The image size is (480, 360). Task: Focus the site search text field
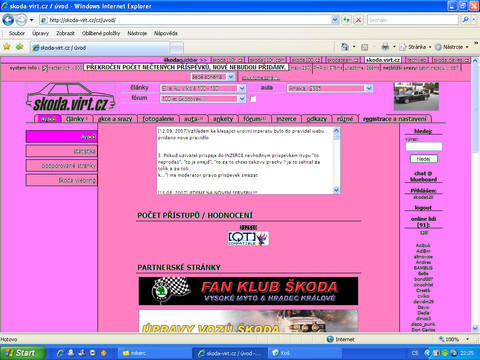[x=424, y=147]
